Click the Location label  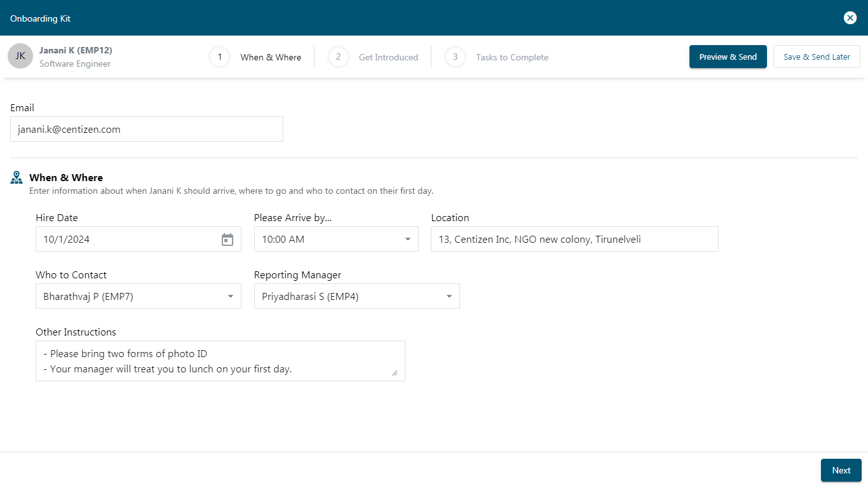click(x=450, y=218)
